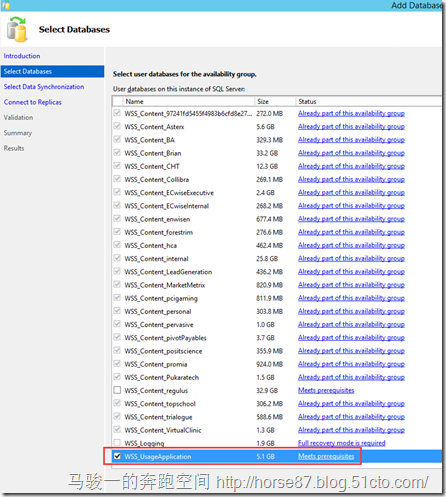The width and height of the screenshot is (446, 497).
Task: Go to the Select Databases page
Action: click(x=52, y=71)
